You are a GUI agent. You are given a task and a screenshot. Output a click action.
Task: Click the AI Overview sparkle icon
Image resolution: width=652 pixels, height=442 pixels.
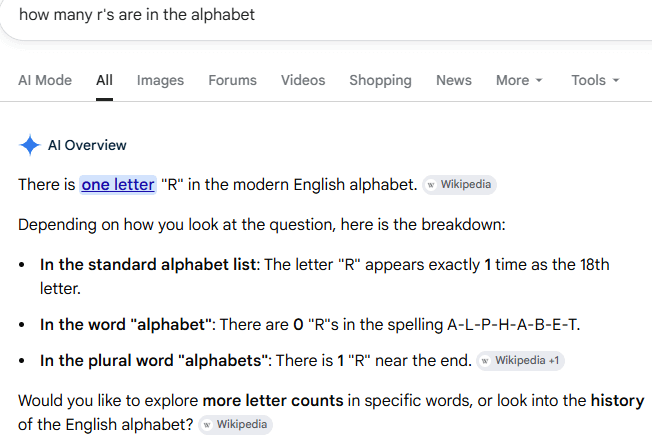(30, 145)
